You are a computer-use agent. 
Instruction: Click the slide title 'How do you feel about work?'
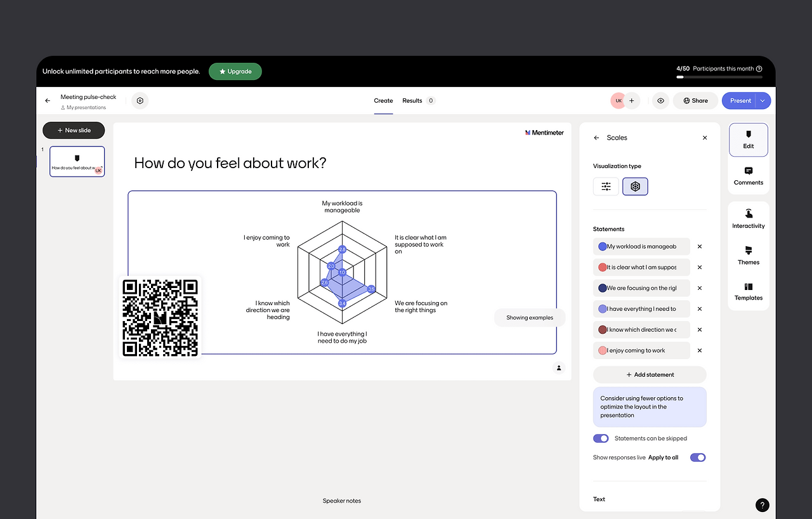[x=230, y=163]
